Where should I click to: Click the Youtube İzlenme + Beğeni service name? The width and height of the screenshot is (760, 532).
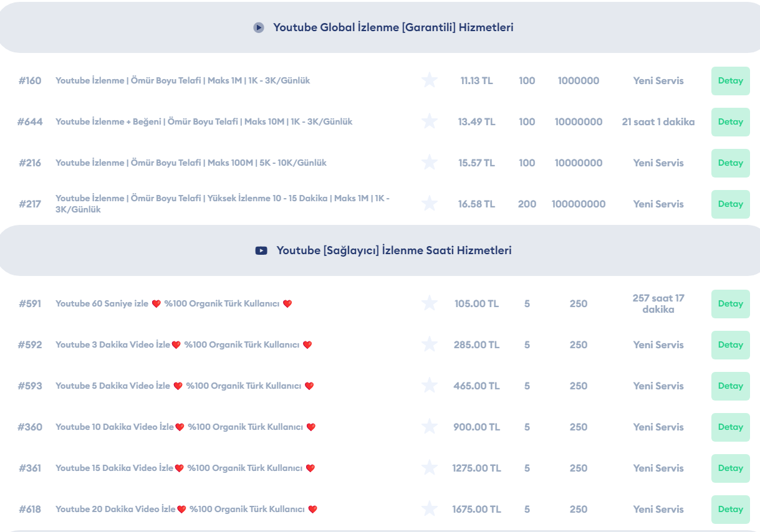pos(204,121)
